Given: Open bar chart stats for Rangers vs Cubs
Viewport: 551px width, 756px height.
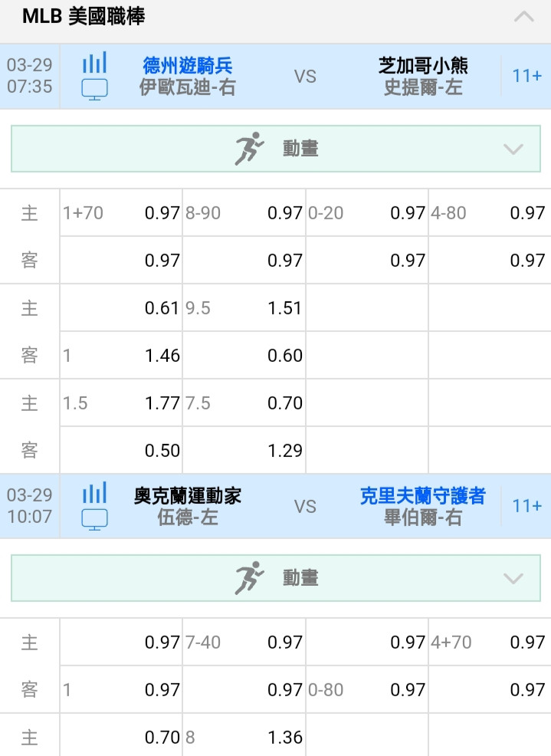Looking at the screenshot, I should (94, 63).
